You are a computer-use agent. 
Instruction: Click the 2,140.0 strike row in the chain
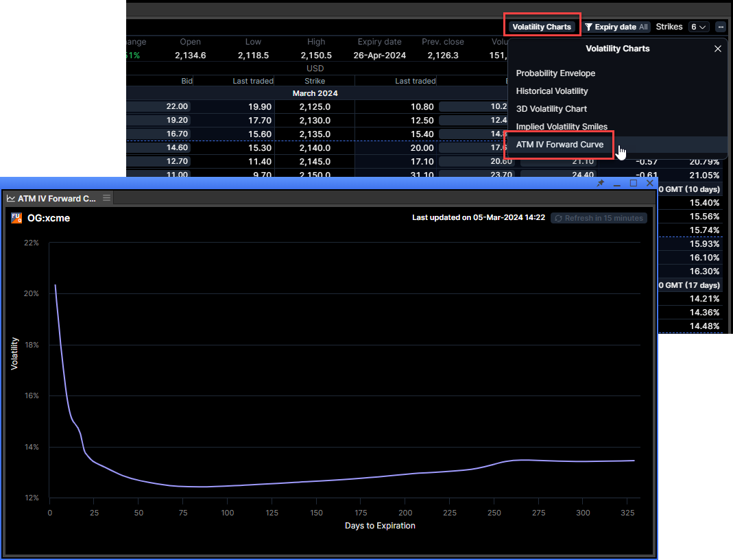coord(315,147)
